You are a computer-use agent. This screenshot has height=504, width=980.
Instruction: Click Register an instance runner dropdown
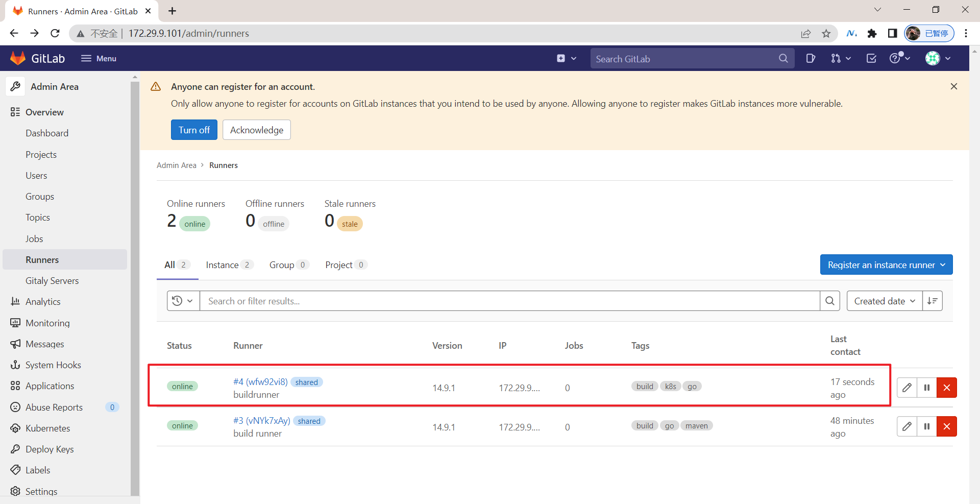point(886,265)
